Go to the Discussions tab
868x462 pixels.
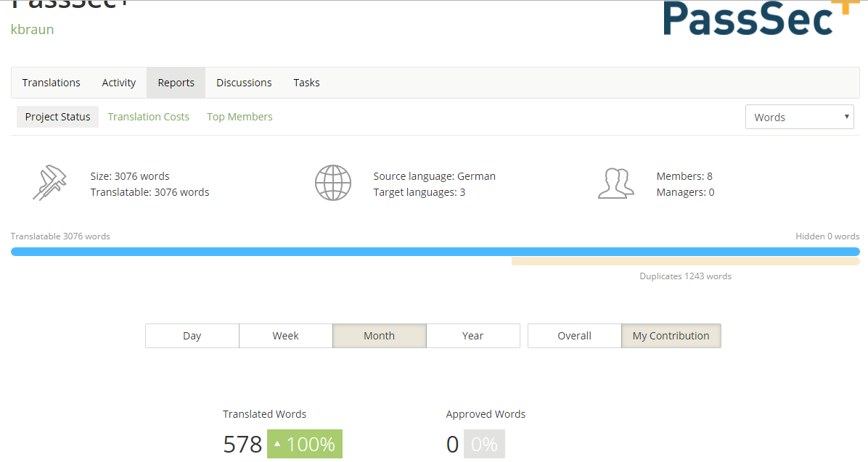244,83
